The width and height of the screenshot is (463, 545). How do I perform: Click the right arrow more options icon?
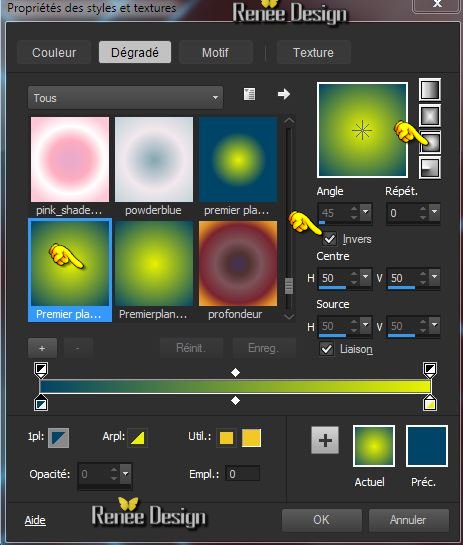point(284,94)
